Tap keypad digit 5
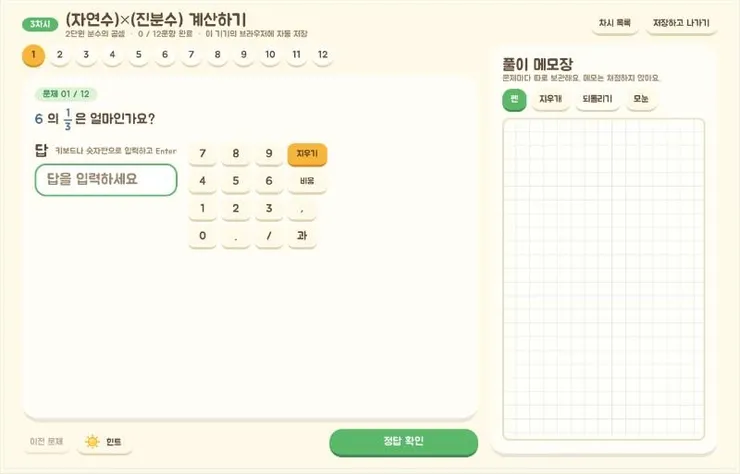 [235, 181]
